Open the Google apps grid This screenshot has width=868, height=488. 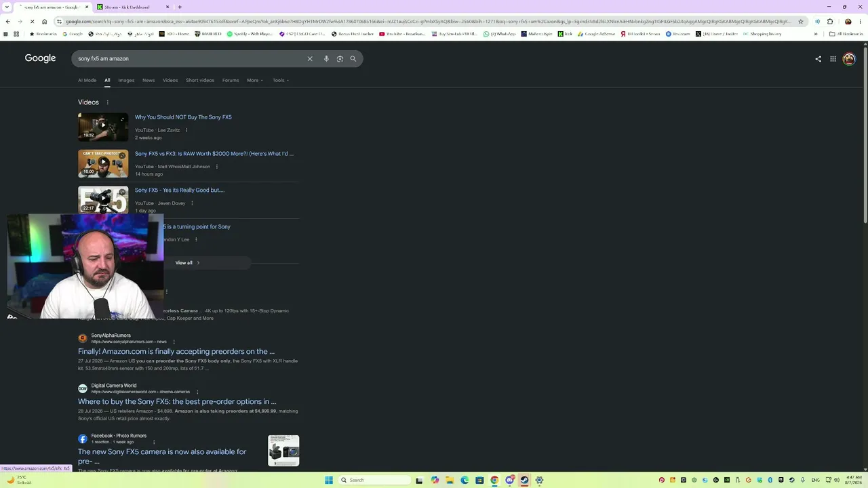pyautogui.click(x=833, y=59)
